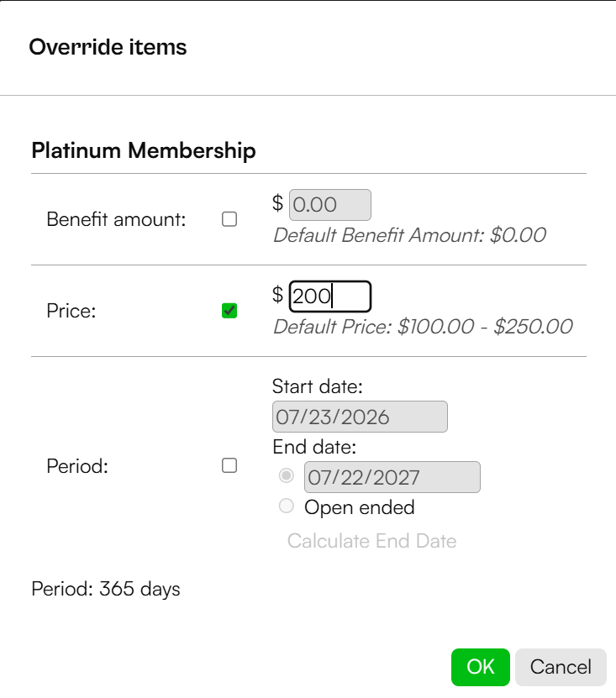Viewport: 616px width, 698px height.
Task: Click the Price input field showing 200
Action: (x=330, y=297)
